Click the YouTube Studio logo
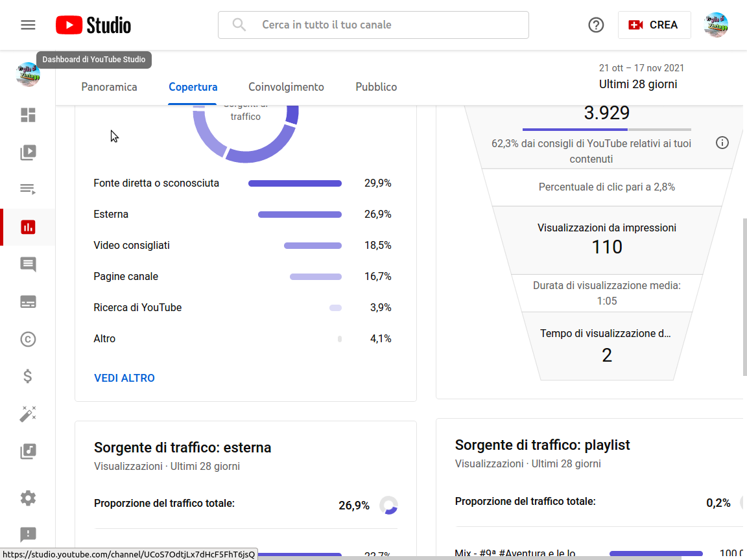Viewport: 747px width, 560px height. [x=93, y=25]
